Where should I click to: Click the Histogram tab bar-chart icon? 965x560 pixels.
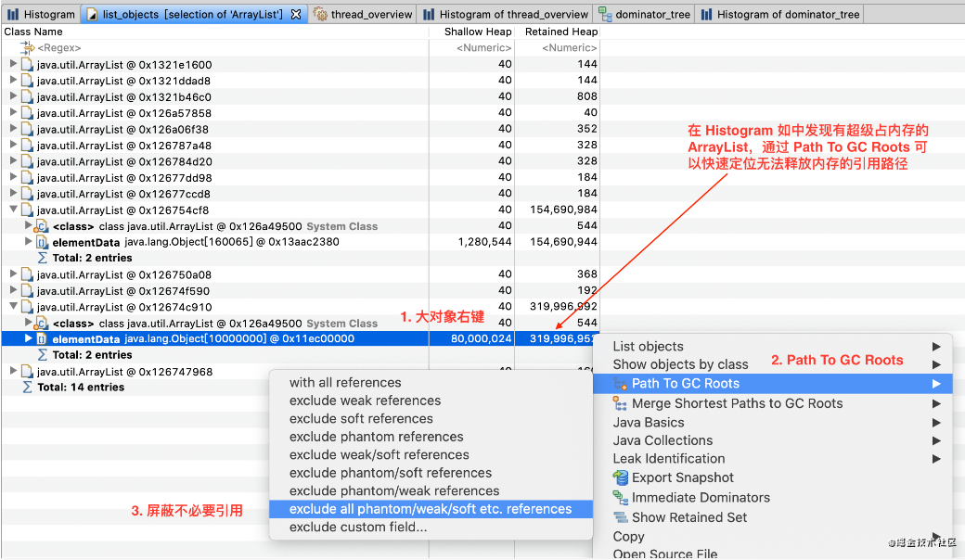[x=13, y=14]
